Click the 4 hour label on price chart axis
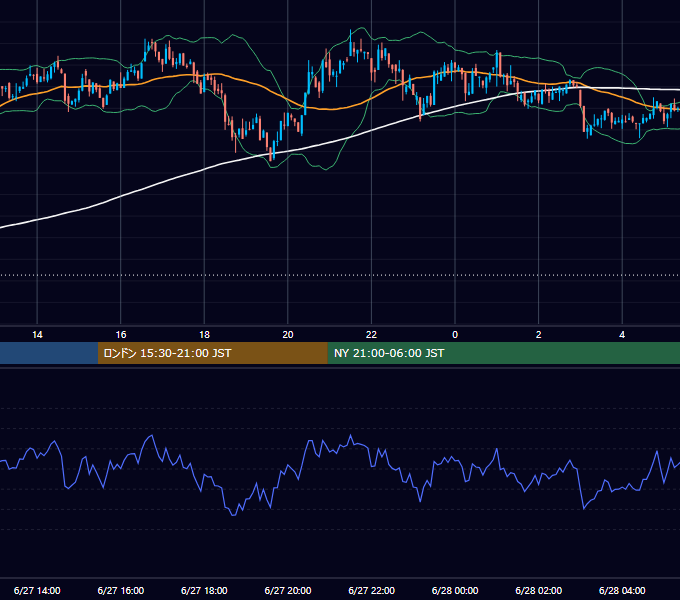Screen dimensions: 680x600 coord(622,335)
